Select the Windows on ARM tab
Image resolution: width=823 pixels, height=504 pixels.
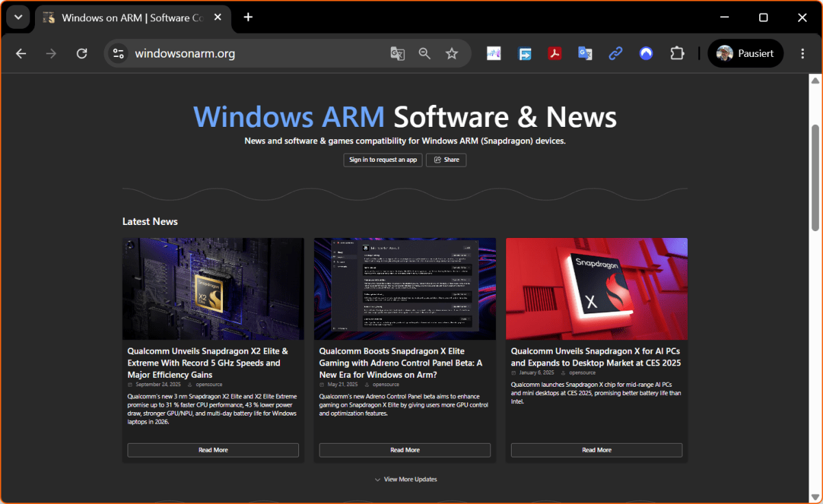(132, 18)
